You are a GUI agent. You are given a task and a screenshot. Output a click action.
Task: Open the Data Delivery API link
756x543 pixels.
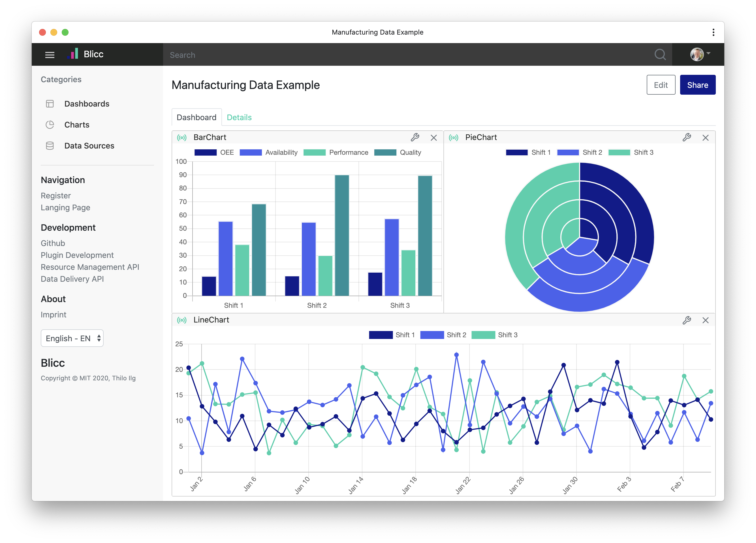pos(72,279)
